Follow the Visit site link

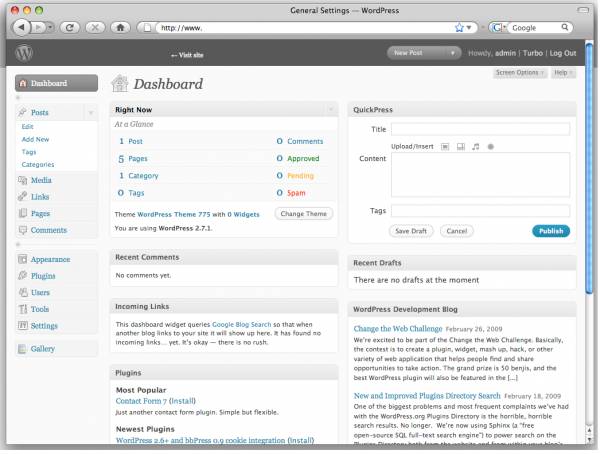click(x=187, y=55)
